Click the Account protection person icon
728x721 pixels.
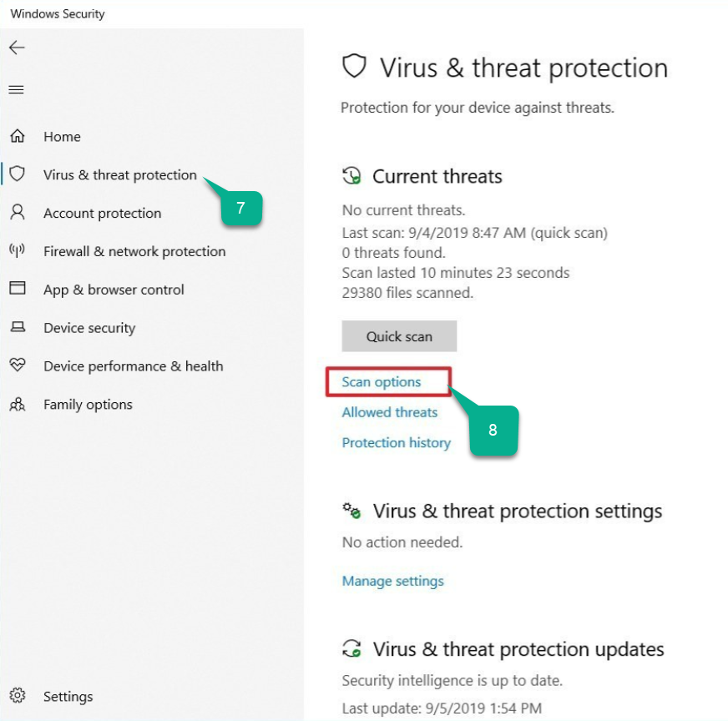(x=18, y=212)
